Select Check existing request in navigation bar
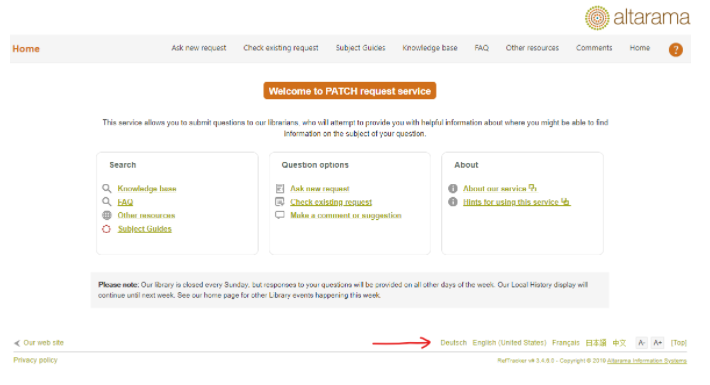The image size is (710, 385). 281,48
